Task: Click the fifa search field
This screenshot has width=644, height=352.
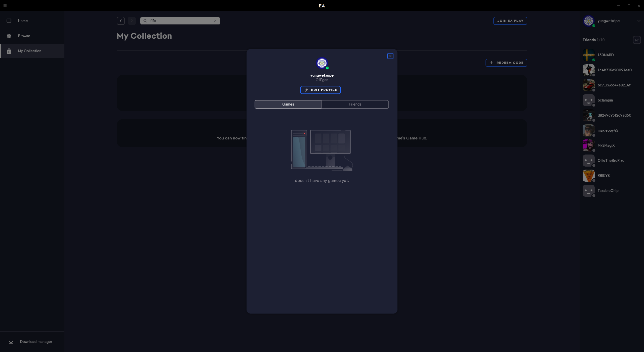Action: coord(180,21)
